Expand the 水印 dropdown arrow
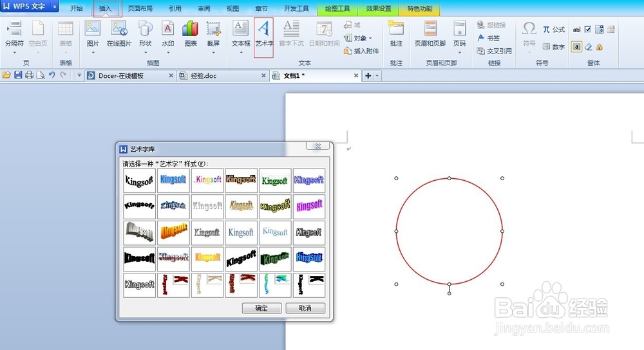Image resolution: width=644 pixels, height=350 pixels. 167,53
